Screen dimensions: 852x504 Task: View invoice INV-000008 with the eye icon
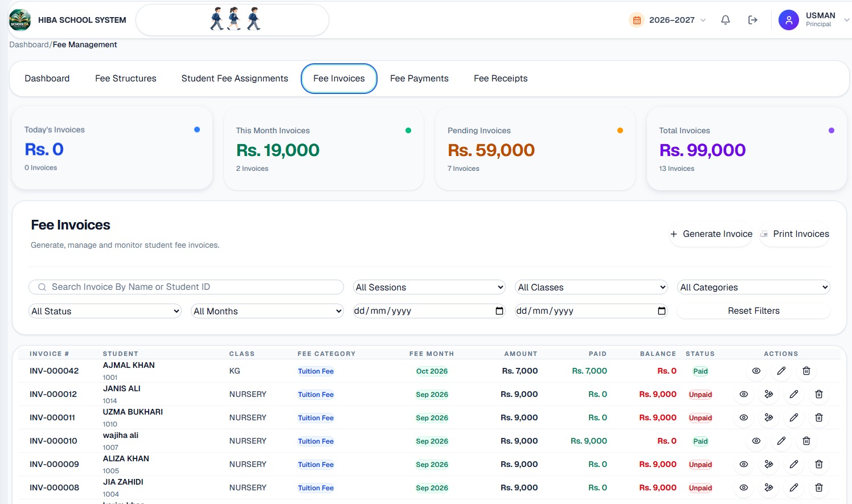point(744,487)
